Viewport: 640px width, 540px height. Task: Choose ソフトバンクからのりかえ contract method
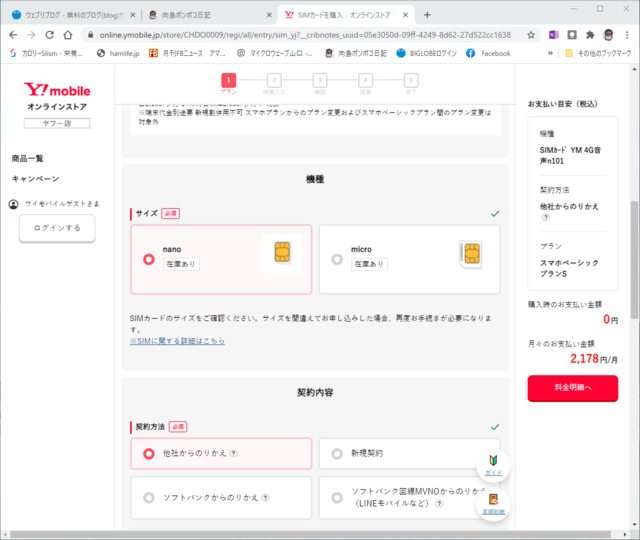click(x=221, y=498)
